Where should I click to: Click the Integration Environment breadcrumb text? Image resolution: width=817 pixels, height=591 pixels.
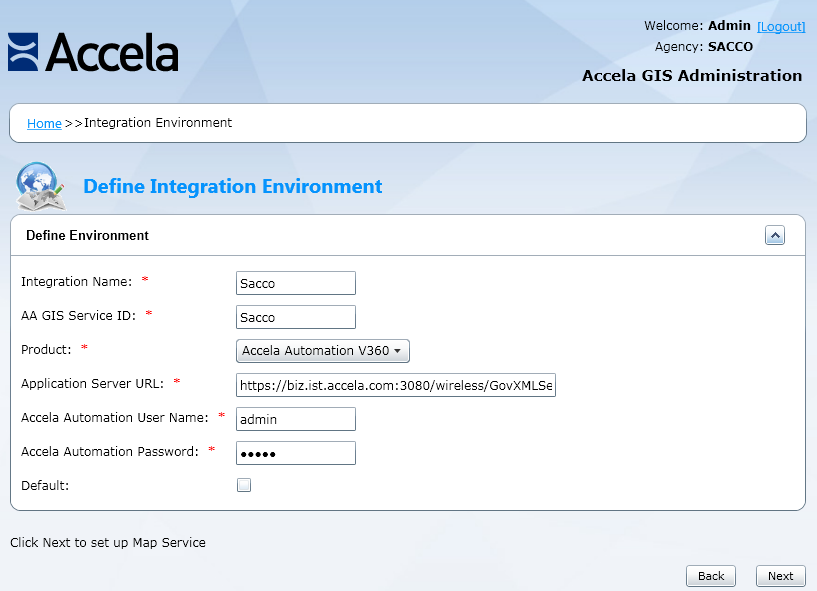(158, 123)
